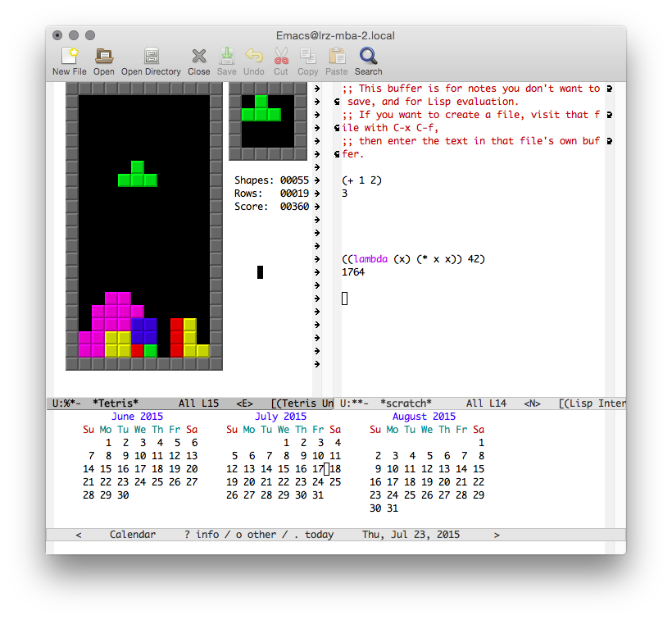The width and height of the screenshot is (672, 620).
Task: Click the June 2015 calendar heading
Action: point(137,417)
